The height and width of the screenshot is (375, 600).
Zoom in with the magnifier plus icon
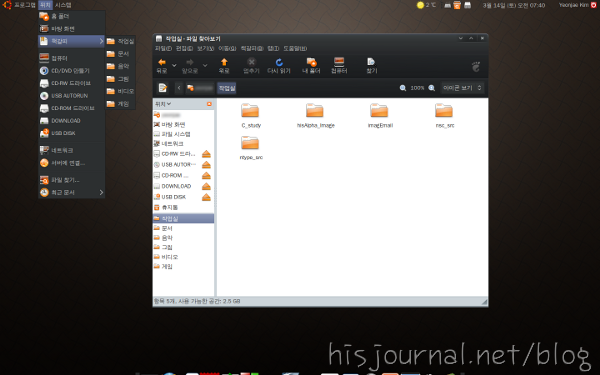(x=432, y=88)
